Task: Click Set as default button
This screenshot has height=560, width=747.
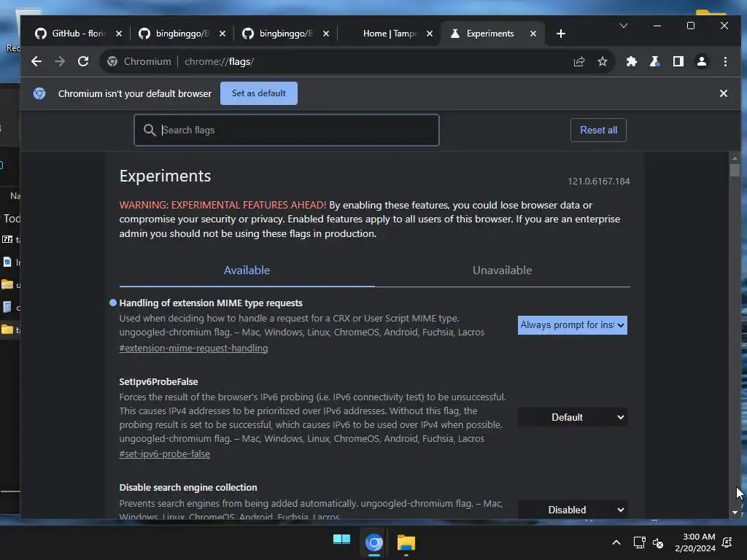Action: 259,93
